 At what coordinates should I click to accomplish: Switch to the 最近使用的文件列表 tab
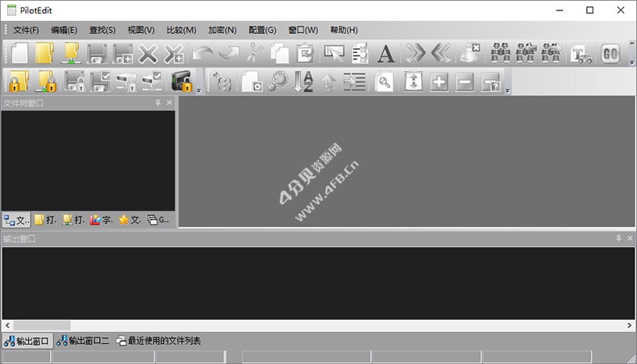pyautogui.click(x=158, y=341)
